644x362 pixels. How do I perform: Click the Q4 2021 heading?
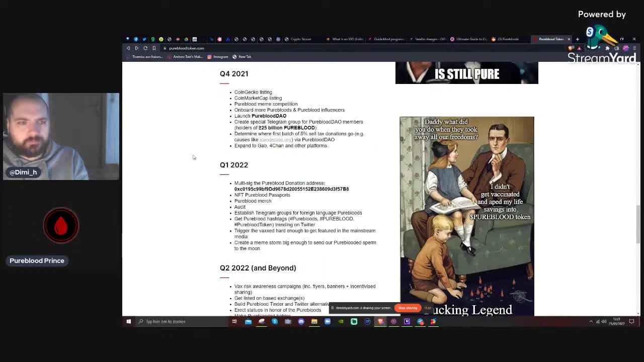[234, 74]
